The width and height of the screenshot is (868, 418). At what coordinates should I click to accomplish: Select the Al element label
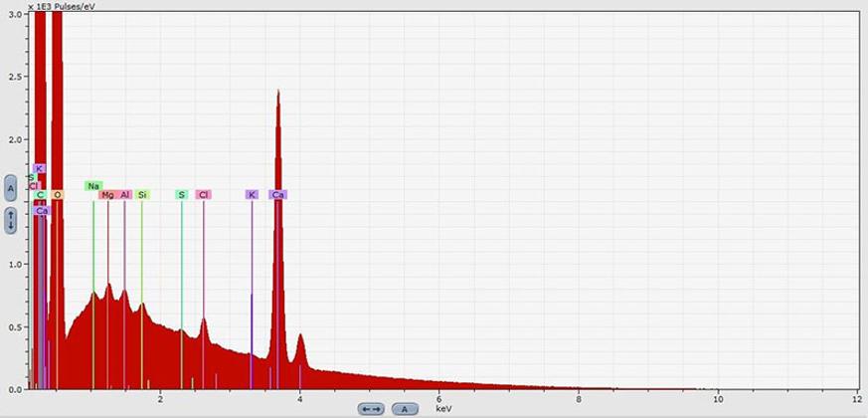125,195
